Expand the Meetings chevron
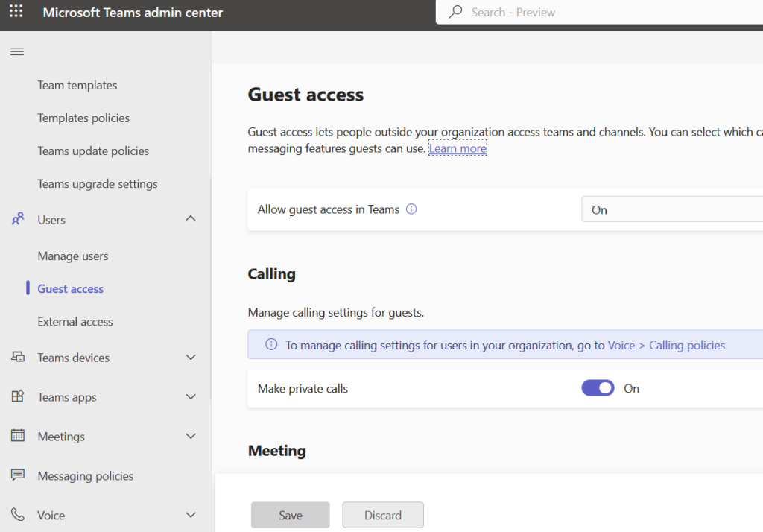Image resolution: width=763 pixels, height=532 pixels. pos(191,436)
